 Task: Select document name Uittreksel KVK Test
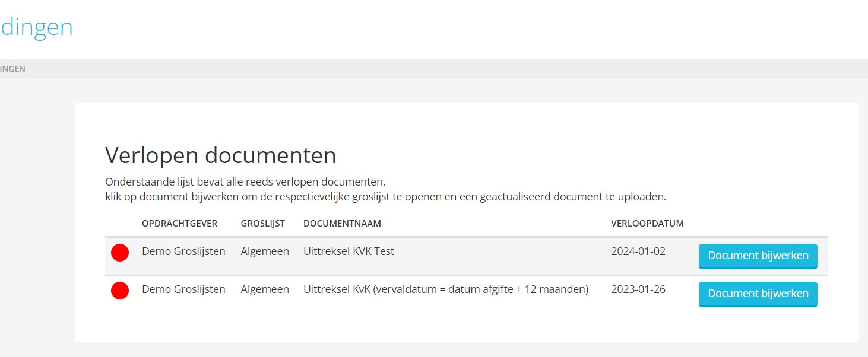(349, 251)
